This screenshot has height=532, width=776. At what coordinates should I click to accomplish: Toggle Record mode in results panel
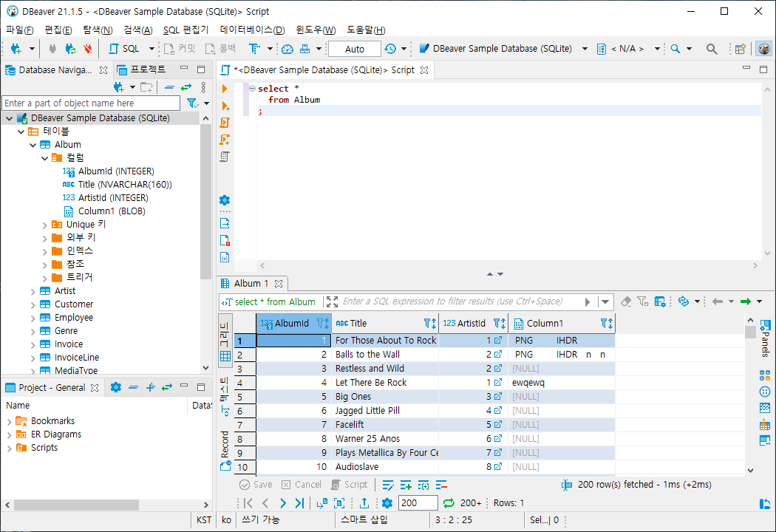[x=225, y=450]
